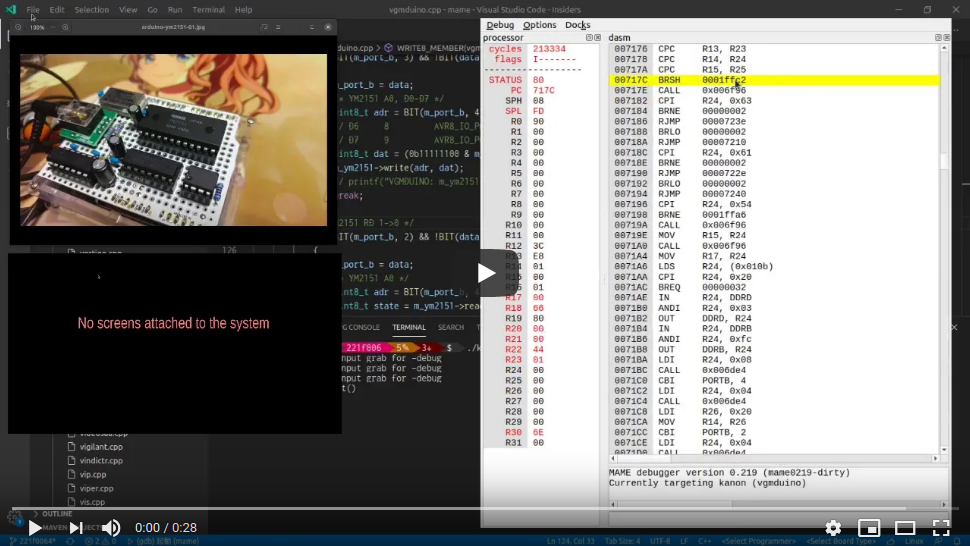This screenshot has height=546, width=970.
Task: Open vip.cpp in the file explorer
Action: 93,474
